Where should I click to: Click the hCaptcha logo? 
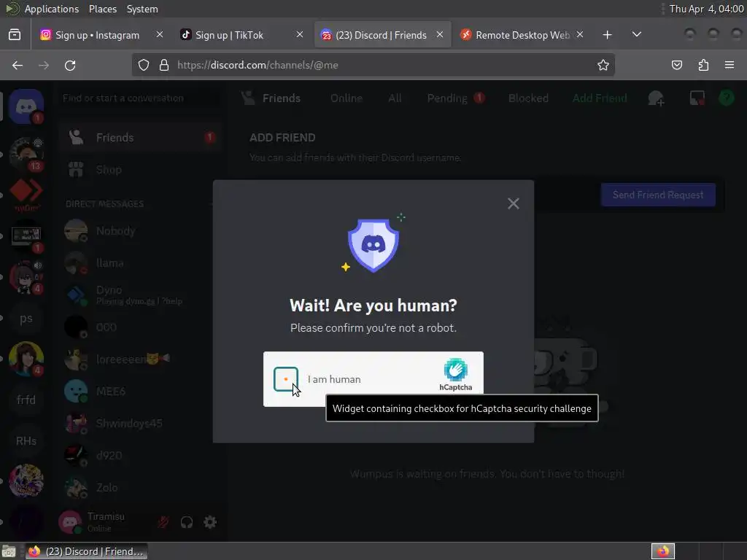pyautogui.click(x=455, y=375)
